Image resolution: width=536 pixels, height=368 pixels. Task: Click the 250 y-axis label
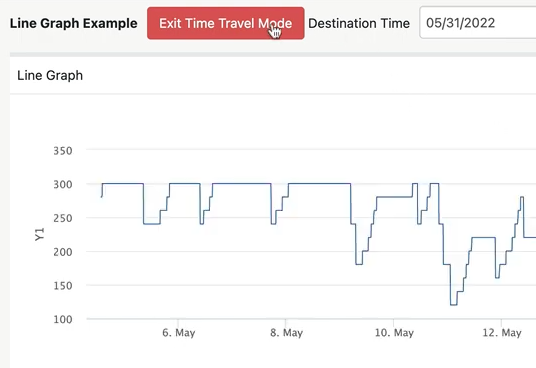tap(63, 218)
